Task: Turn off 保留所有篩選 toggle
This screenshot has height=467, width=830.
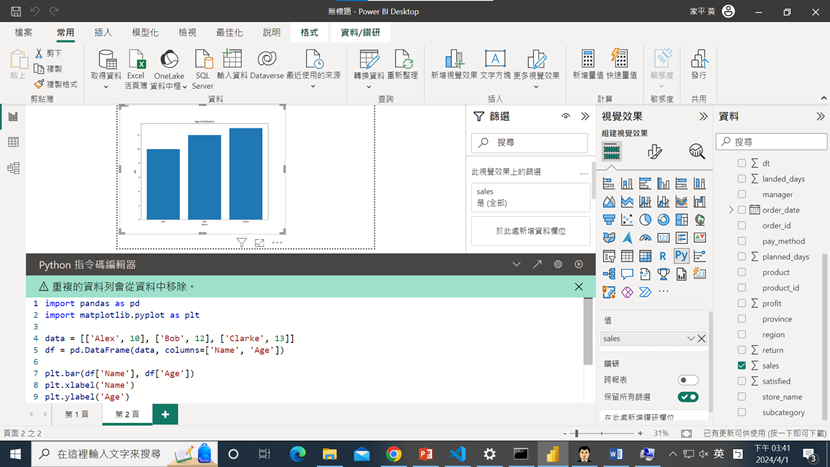Action: click(688, 397)
